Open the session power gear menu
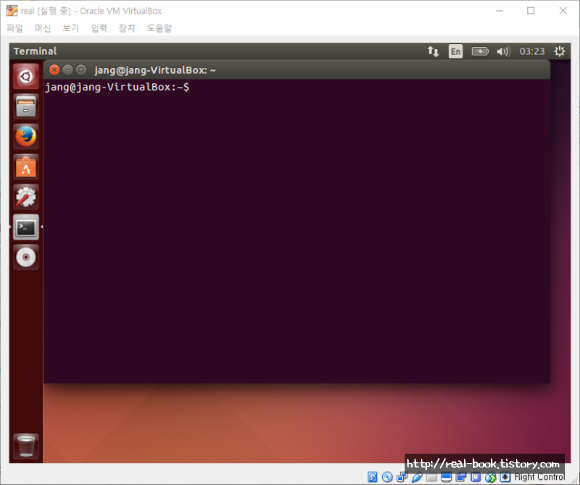 [x=559, y=51]
